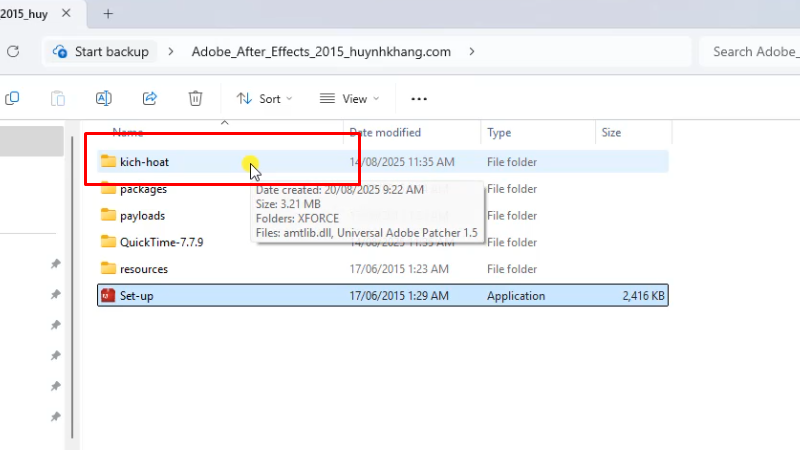Click 17/06/2015 1:29 AM date of Set-up
Image resolution: width=800 pixels, height=450 pixels.
click(399, 296)
